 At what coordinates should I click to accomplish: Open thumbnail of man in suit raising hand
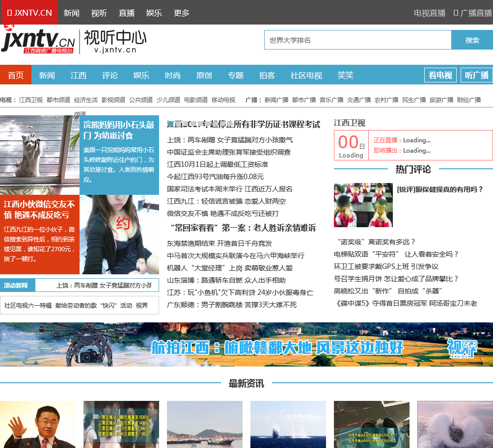[38, 424]
